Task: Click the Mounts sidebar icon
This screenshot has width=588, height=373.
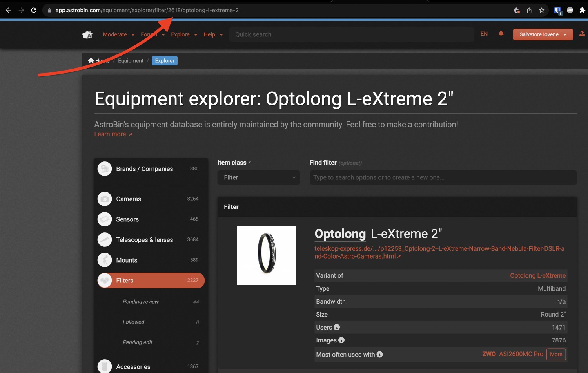Action: [105, 260]
